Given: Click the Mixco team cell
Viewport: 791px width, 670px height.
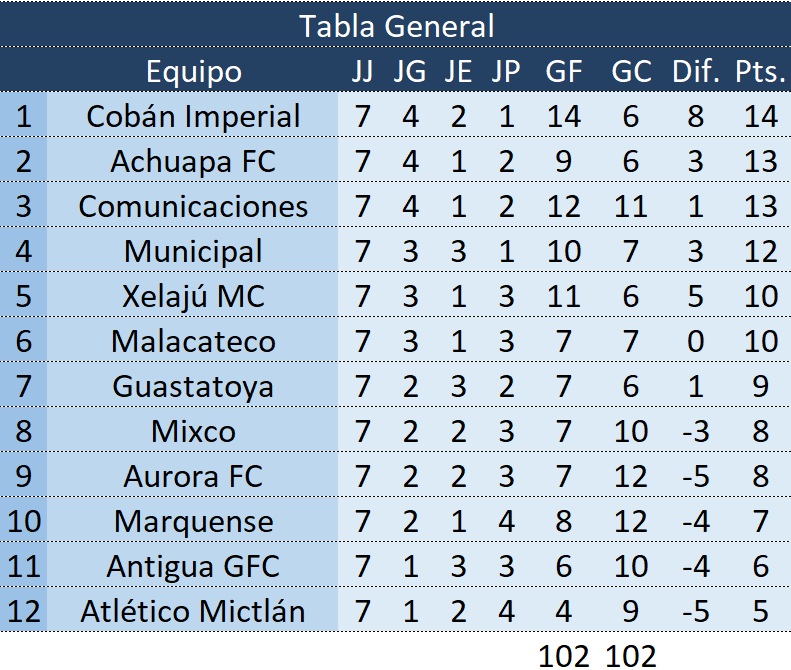Looking at the screenshot, I should tap(193, 431).
